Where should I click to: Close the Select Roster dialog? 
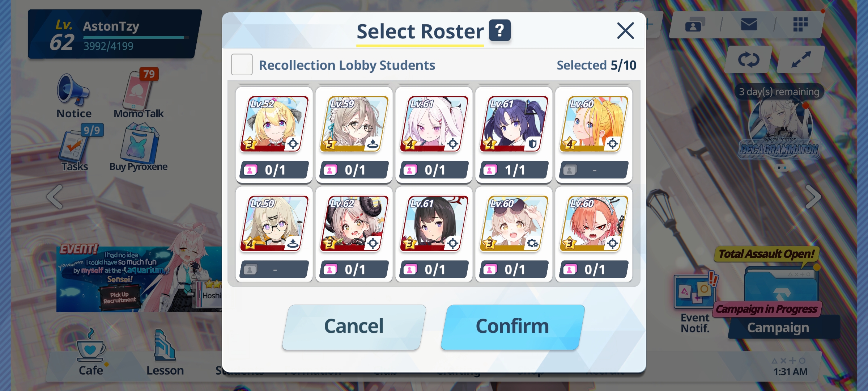[x=625, y=31]
